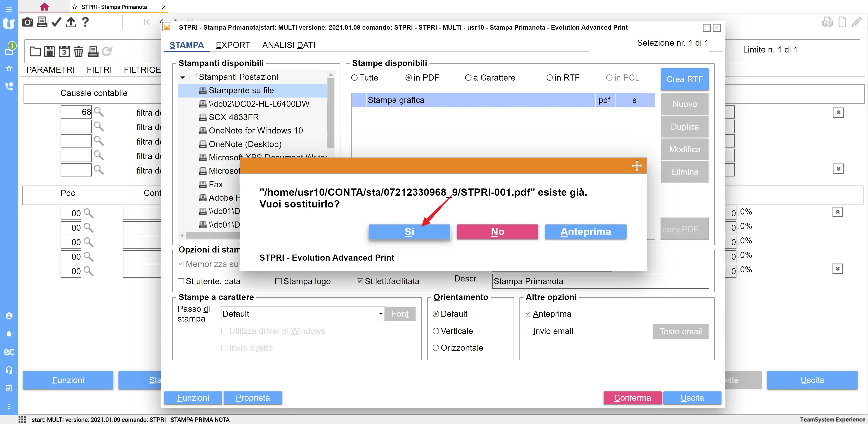Switch to the EXPORT tab

pyautogui.click(x=233, y=45)
